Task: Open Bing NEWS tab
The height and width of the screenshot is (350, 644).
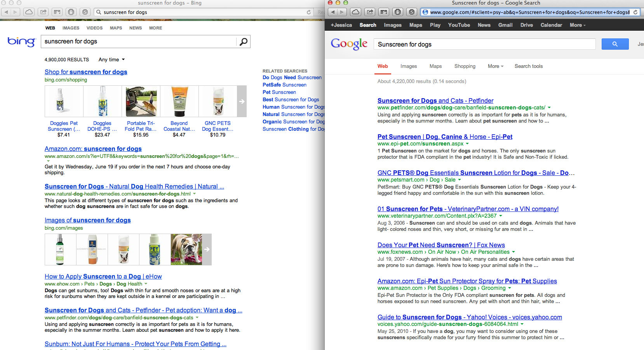Action: [x=136, y=28]
